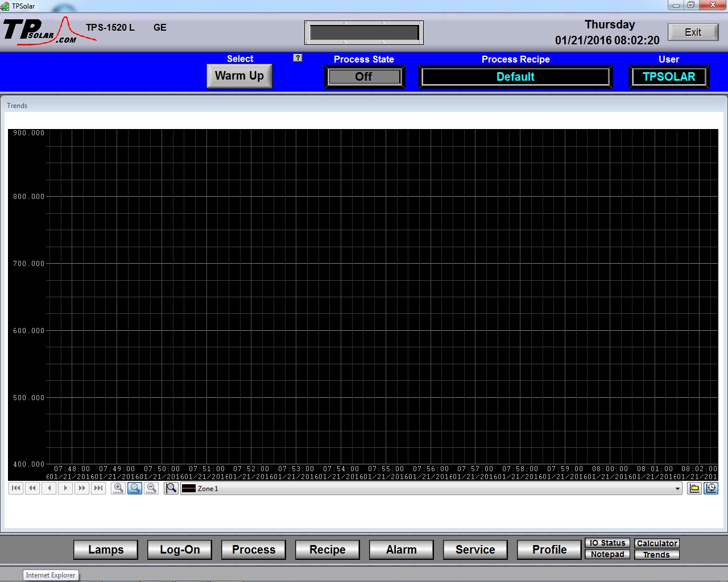Restore down the TPSolar window
Screen dimensions: 728x582
(x=690, y=5)
